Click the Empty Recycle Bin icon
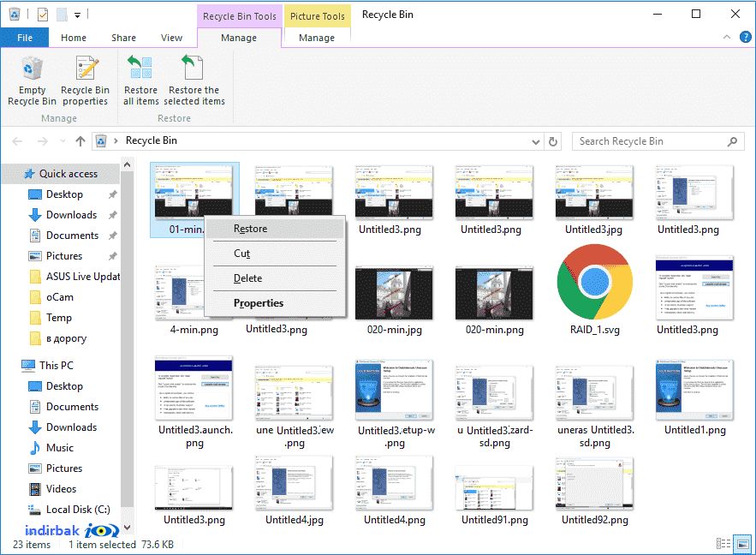 32,68
